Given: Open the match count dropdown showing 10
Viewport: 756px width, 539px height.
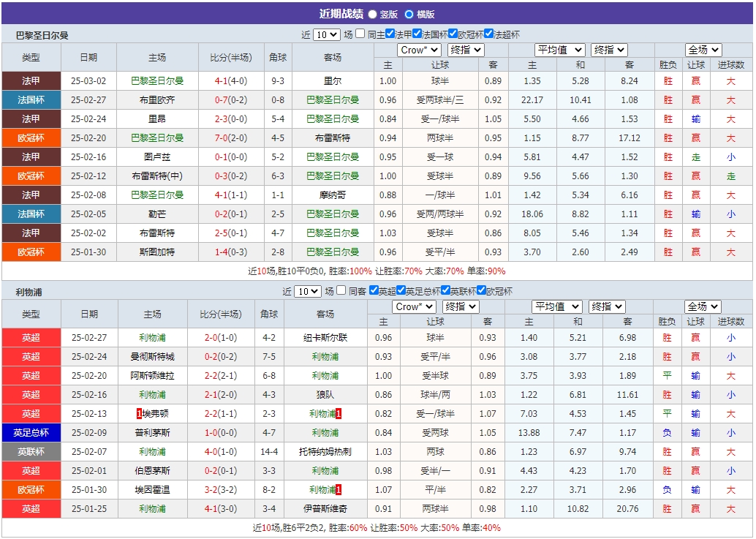Looking at the screenshot, I should pyautogui.click(x=326, y=34).
